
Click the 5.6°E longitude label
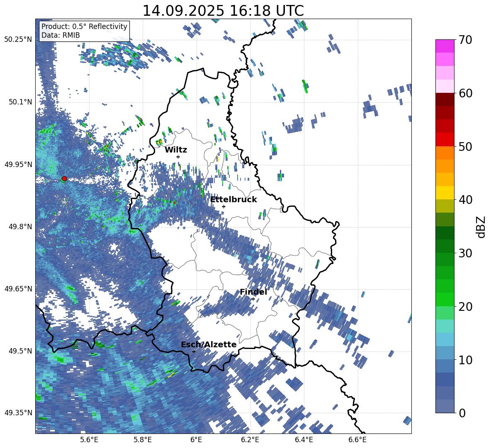[x=89, y=440]
